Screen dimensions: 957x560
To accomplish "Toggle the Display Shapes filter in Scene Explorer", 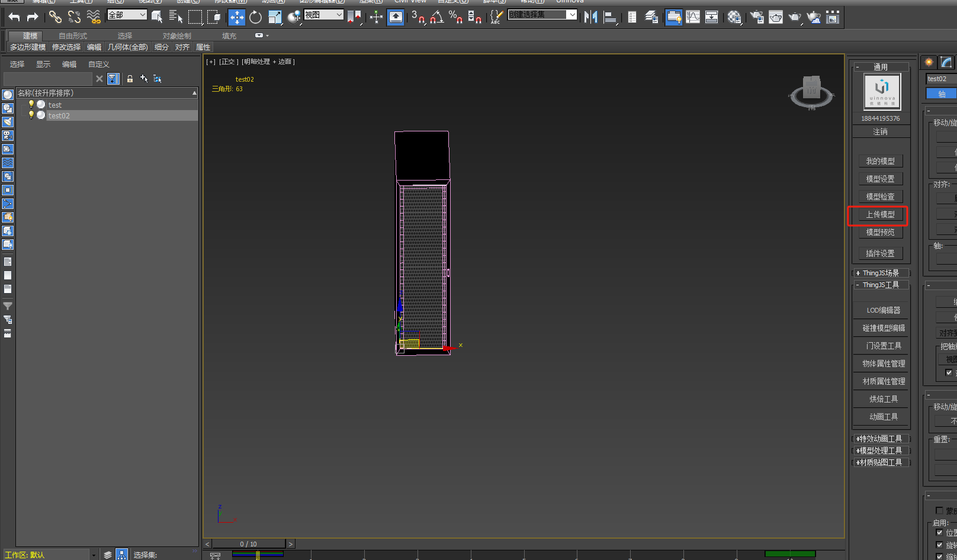I will click(x=8, y=108).
